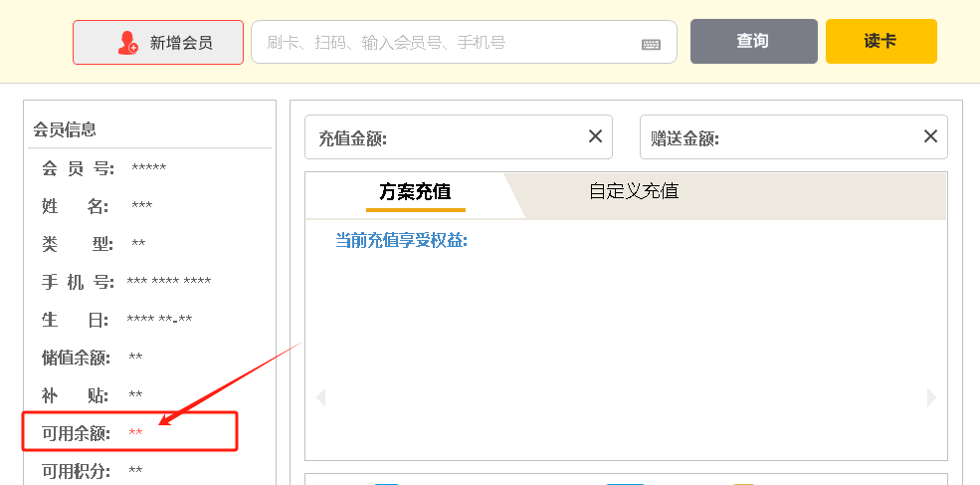Click the 手机号 phone number value
Screen dimensions: 980x485
[x=168, y=282]
